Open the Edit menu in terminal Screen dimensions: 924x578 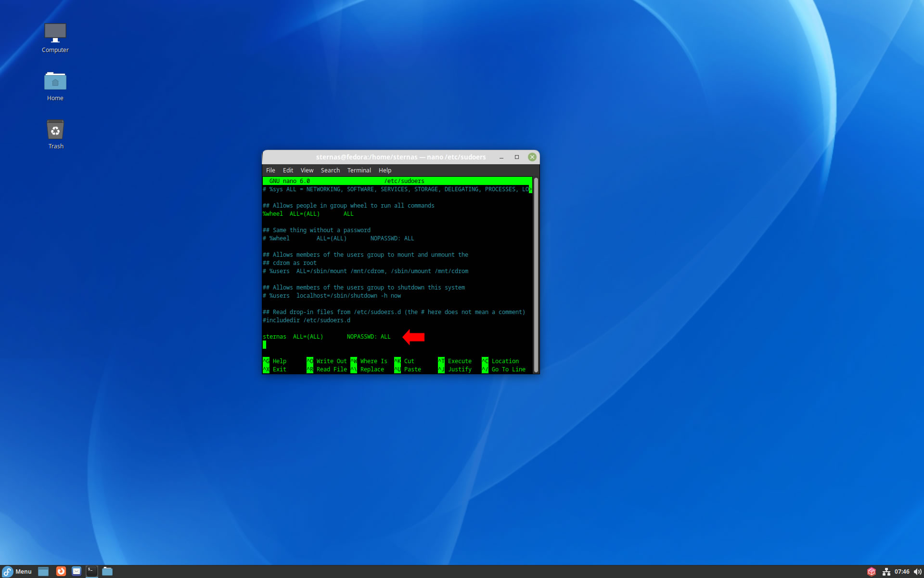(x=288, y=171)
